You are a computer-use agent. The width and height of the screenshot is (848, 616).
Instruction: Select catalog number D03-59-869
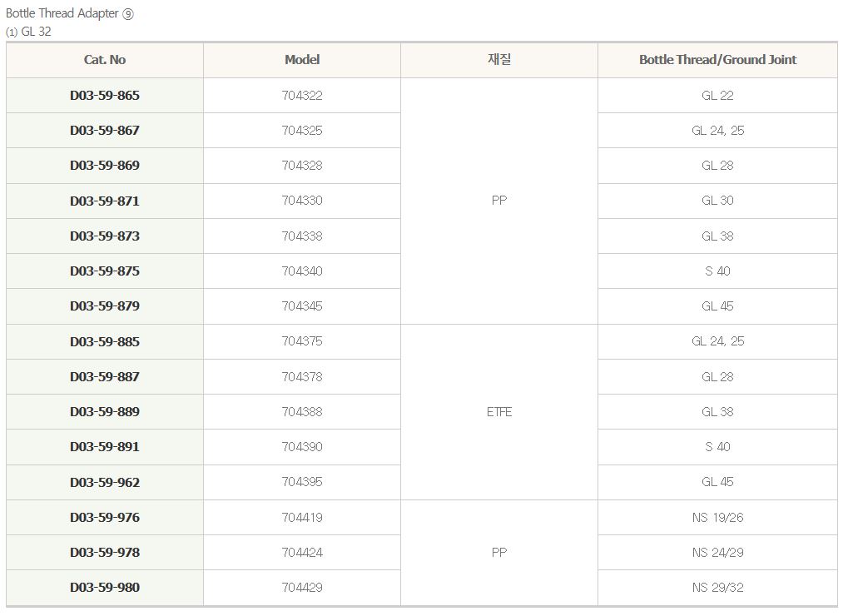click(x=105, y=166)
